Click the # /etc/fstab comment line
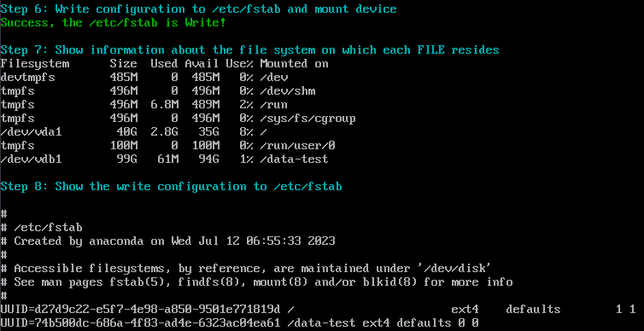 coord(41,227)
